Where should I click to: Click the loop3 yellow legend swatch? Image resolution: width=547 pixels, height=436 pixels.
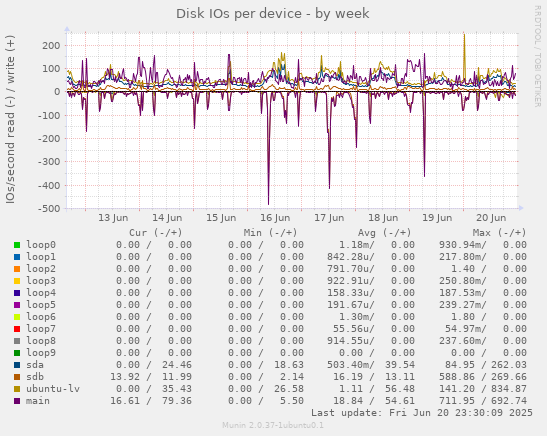point(17,281)
